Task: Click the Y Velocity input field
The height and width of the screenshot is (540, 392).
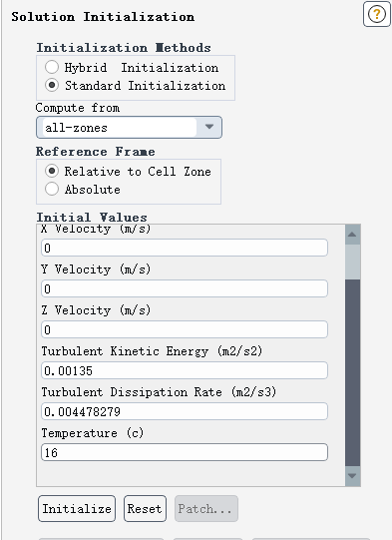Action: tap(185, 288)
